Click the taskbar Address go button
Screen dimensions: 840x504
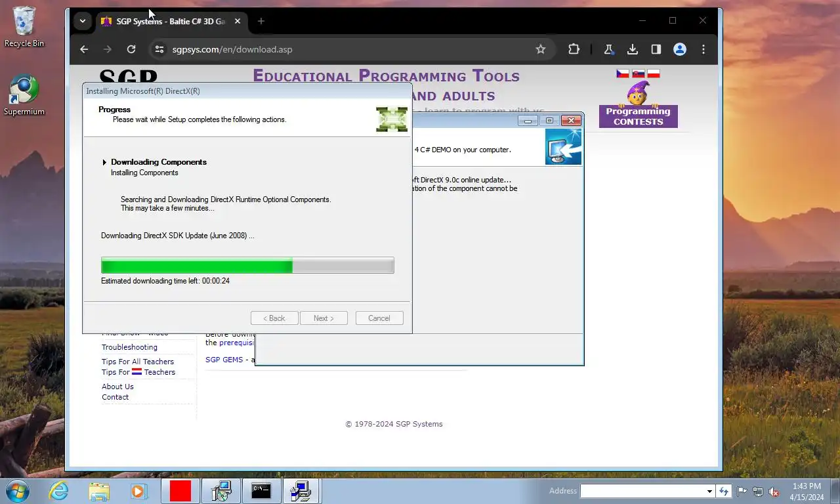(724, 491)
